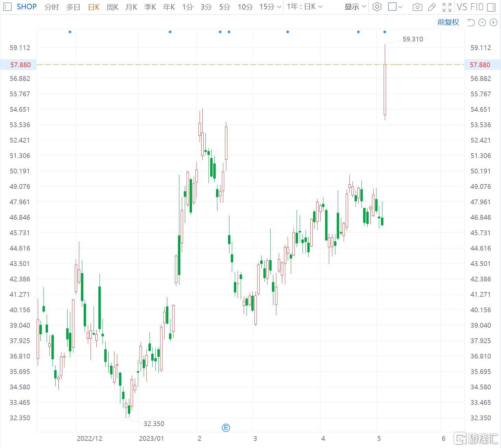
Task: Open the F10 company info
Action: (x=477, y=7)
